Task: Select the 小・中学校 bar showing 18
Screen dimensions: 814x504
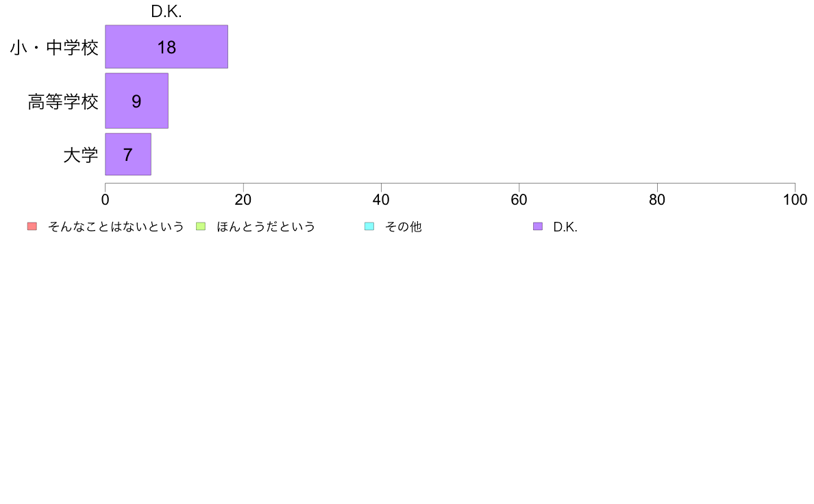Action: click(x=166, y=47)
